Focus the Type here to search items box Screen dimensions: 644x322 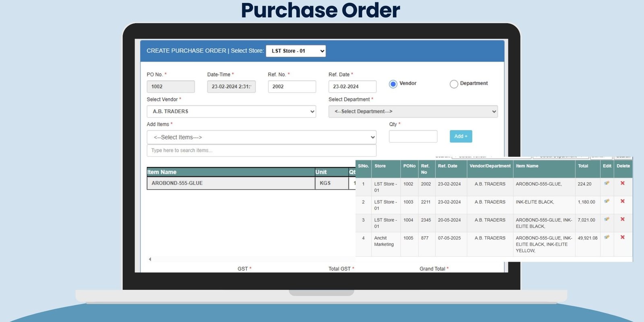click(261, 151)
